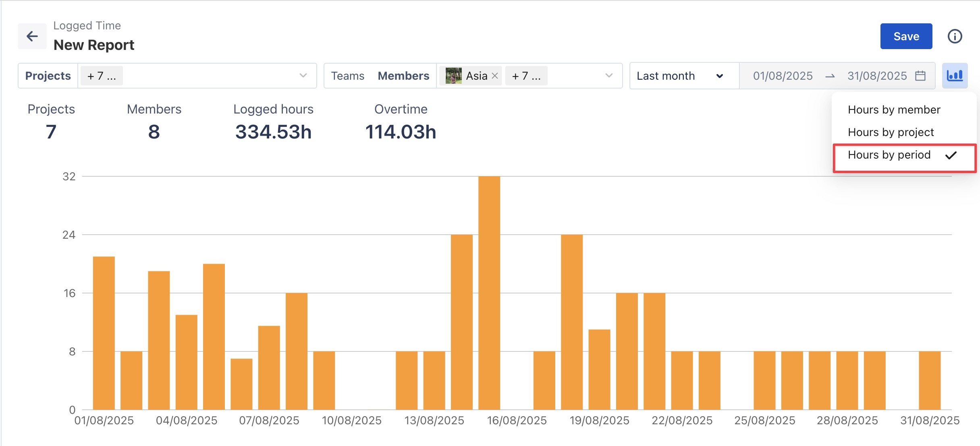
Task: Click the +7 projects tag
Action: click(x=102, y=76)
